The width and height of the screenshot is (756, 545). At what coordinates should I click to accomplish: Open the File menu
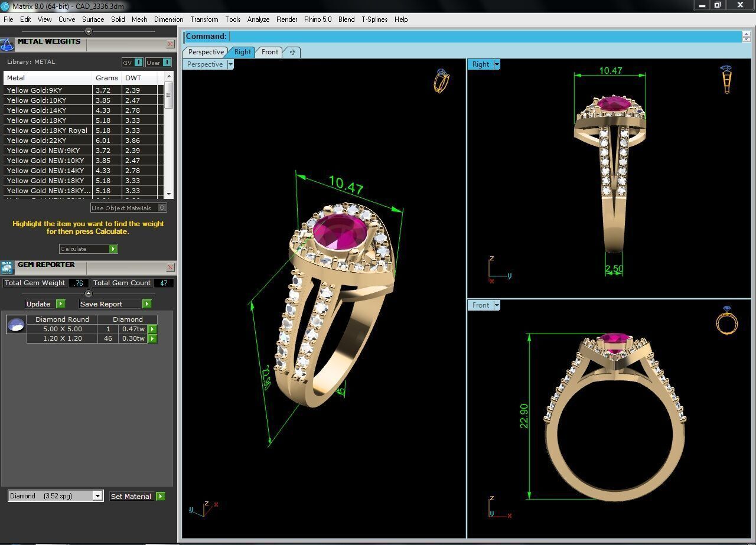coord(8,19)
